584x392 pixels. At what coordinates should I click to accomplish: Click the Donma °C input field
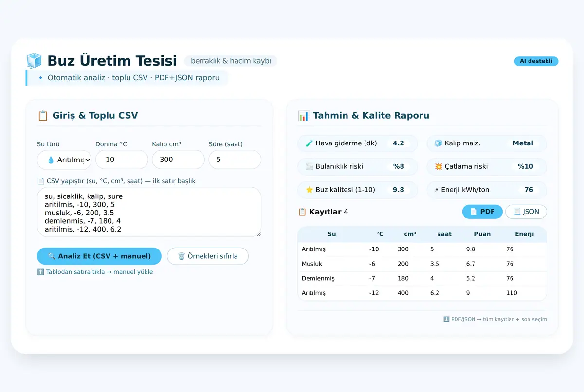point(122,160)
